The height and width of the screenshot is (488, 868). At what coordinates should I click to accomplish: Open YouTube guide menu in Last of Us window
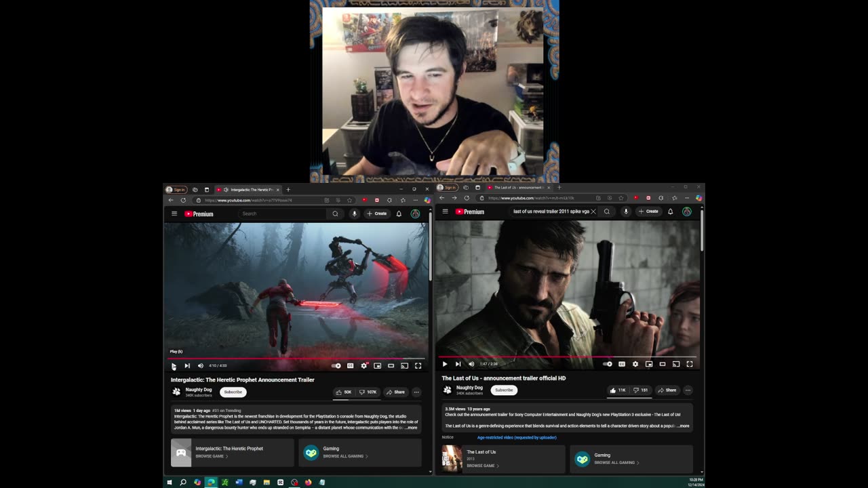[x=446, y=211]
